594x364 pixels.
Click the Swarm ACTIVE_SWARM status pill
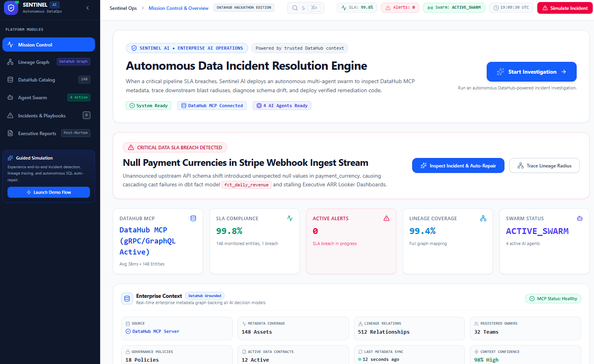(454, 7)
